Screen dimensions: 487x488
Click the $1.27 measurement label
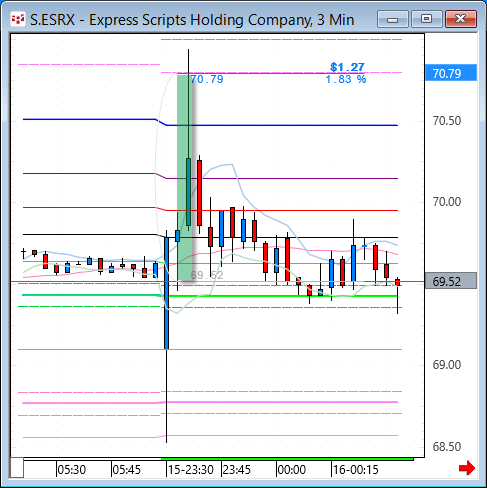(347, 67)
